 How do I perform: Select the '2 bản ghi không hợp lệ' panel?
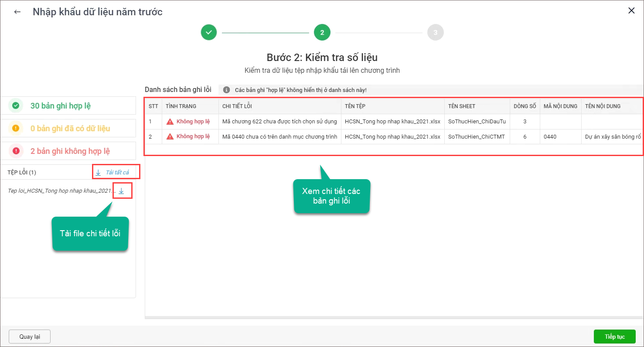68,151
